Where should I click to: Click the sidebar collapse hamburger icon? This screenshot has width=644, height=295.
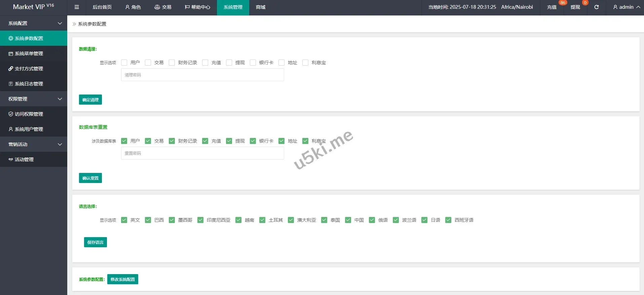point(77,7)
